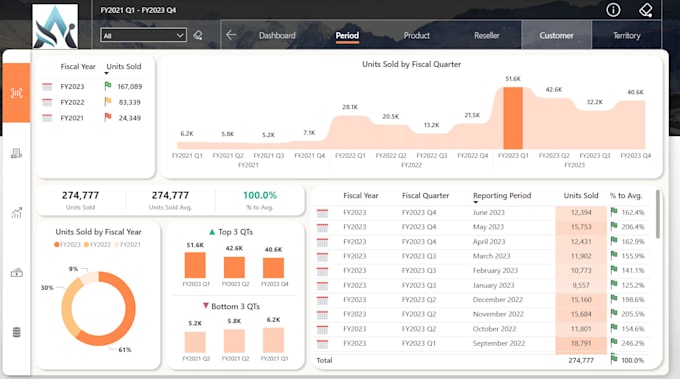Click calendar icon for FY2021 row
Image resolution: width=680 pixels, height=379 pixels.
[x=47, y=118]
